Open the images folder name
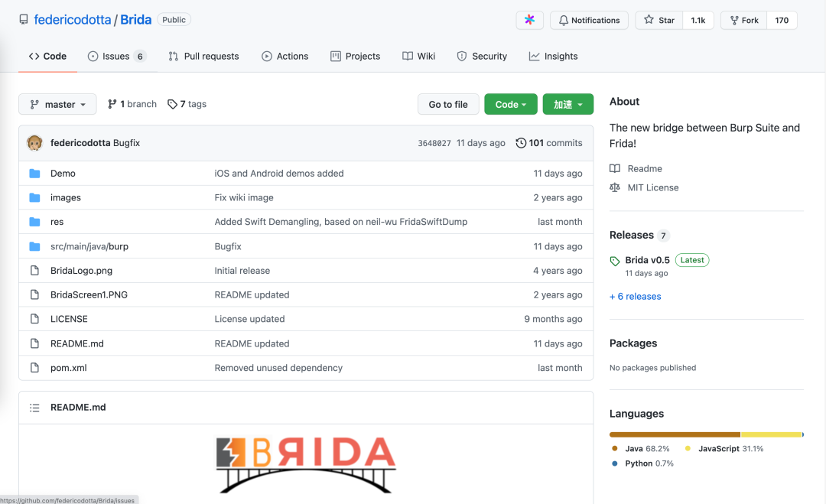The height and width of the screenshot is (504, 826). coord(65,197)
